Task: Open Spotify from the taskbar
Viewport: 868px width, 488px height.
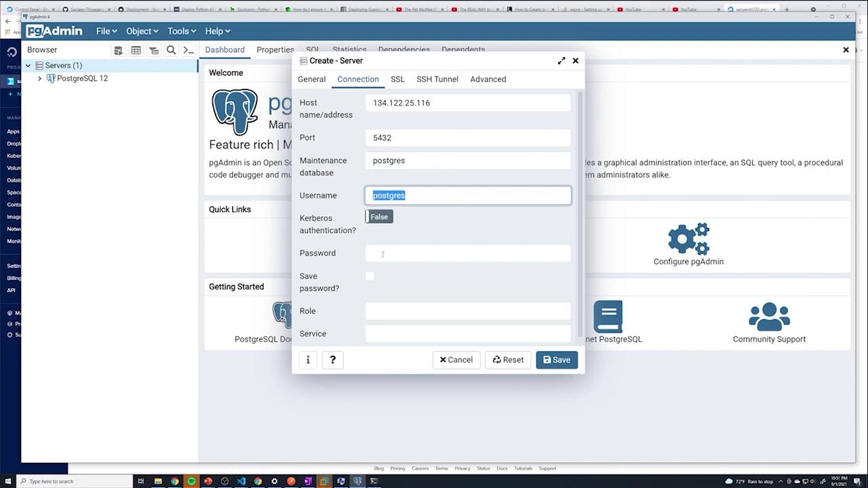Action: tap(191, 481)
